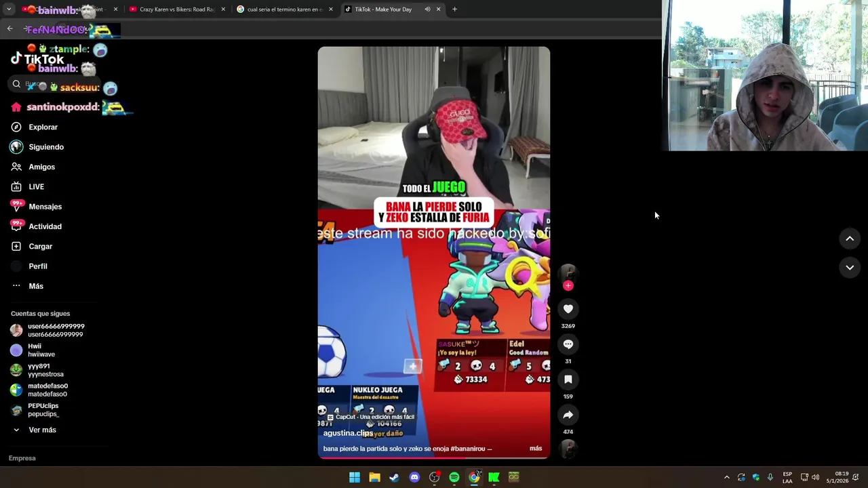Click the sync arrows tray icon
Viewport: 868px width, 488px height.
pos(741,477)
